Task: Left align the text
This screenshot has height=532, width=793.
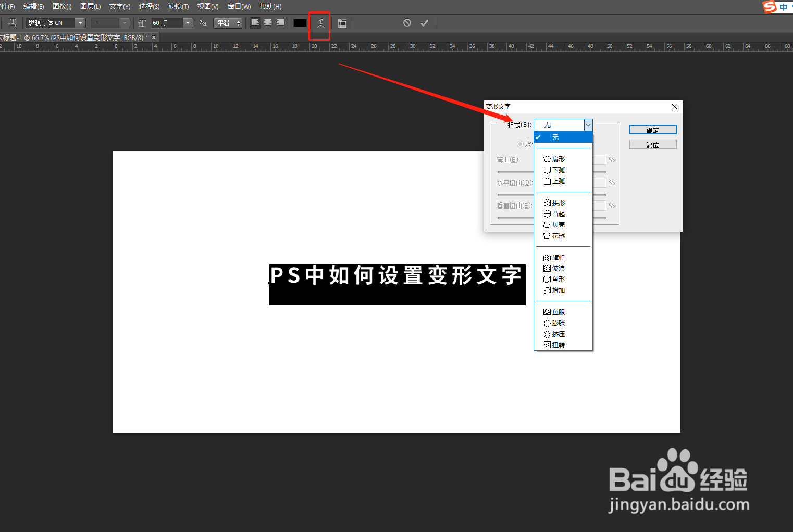Action: [x=255, y=23]
